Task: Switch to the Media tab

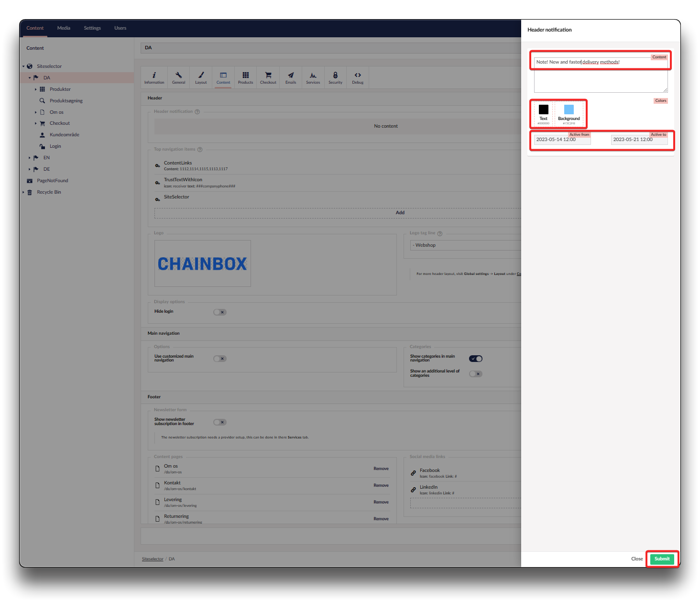Action: (64, 28)
